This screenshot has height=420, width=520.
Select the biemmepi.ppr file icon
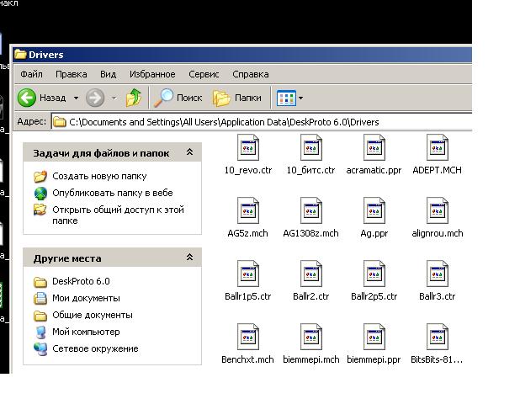[x=374, y=338]
